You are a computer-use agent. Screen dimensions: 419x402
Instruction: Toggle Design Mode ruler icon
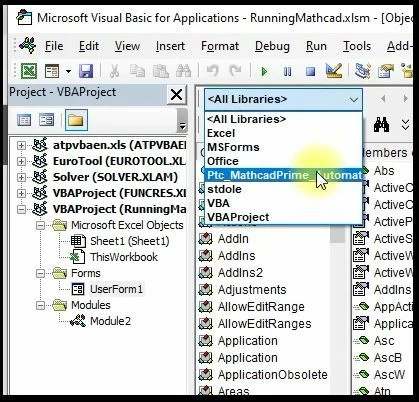[334, 71]
